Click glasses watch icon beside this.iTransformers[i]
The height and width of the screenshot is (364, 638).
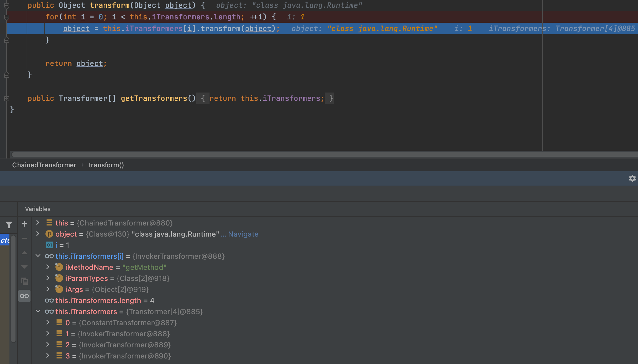pyautogui.click(x=49, y=256)
